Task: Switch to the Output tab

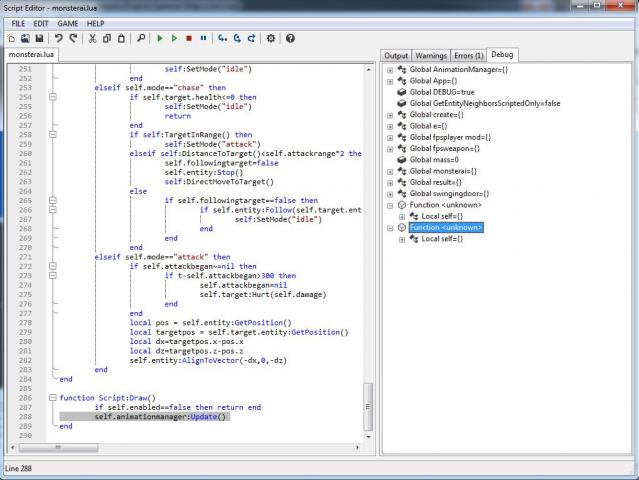Action: coord(397,55)
